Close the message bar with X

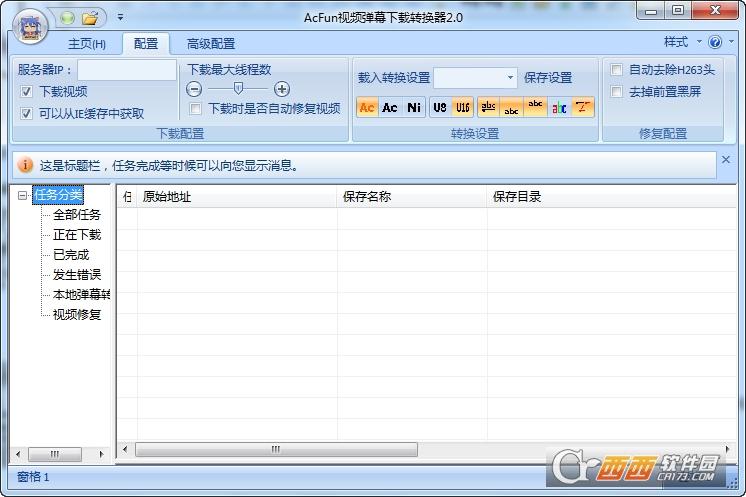726,160
